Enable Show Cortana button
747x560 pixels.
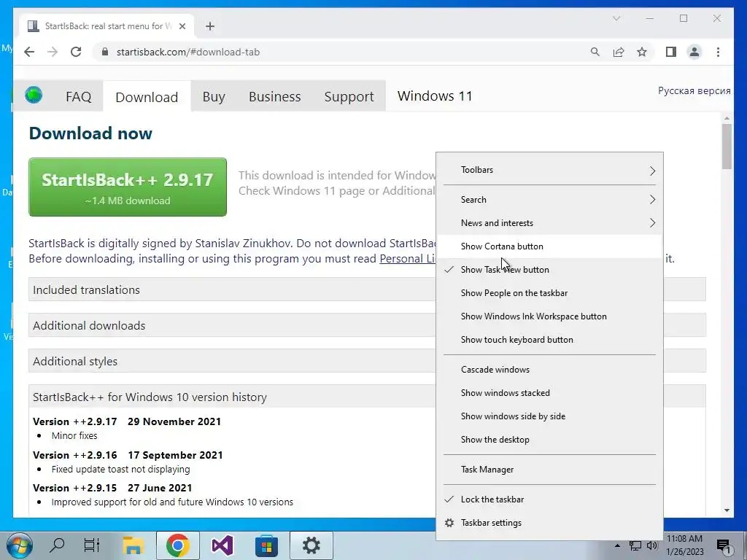[x=549, y=246]
